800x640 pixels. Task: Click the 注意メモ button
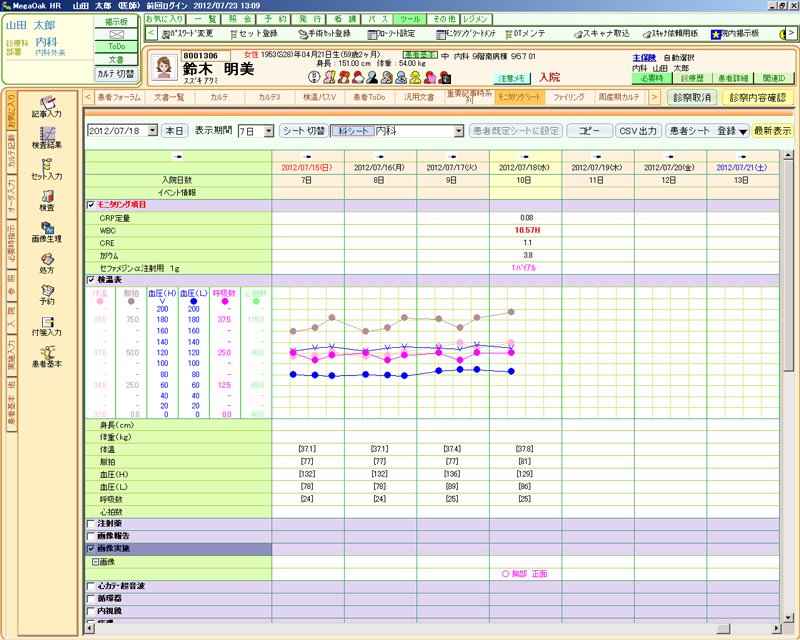[512, 79]
